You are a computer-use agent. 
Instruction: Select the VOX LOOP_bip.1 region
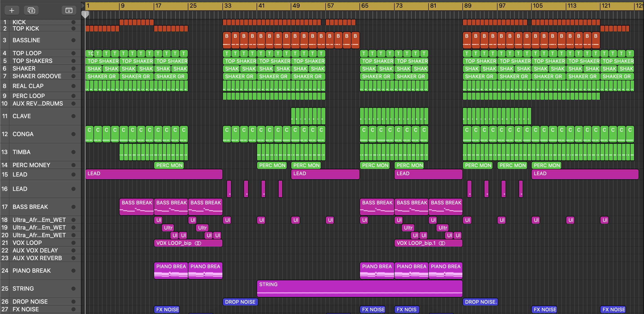tap(428, 243)
